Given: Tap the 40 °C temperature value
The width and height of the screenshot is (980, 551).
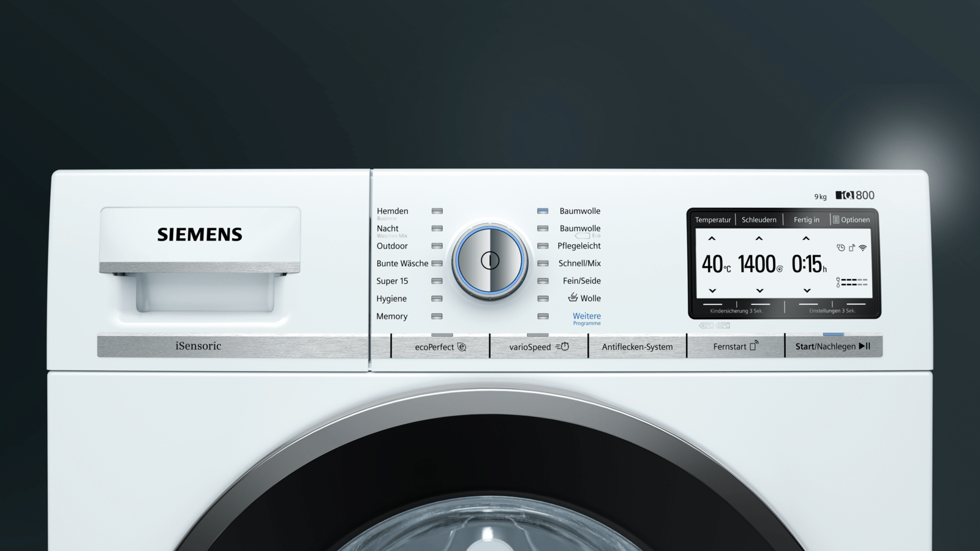Looking at the screenshot, I should [x=716, y=264].
